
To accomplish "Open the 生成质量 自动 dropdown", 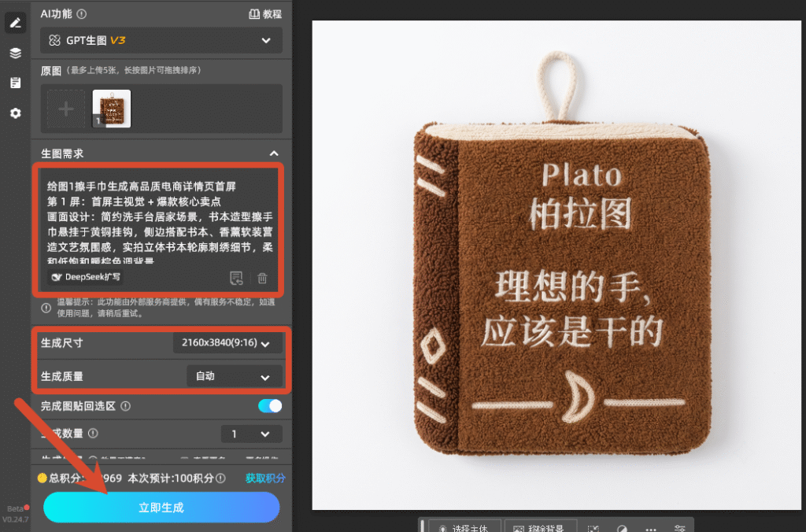I will tap(234, 376).
